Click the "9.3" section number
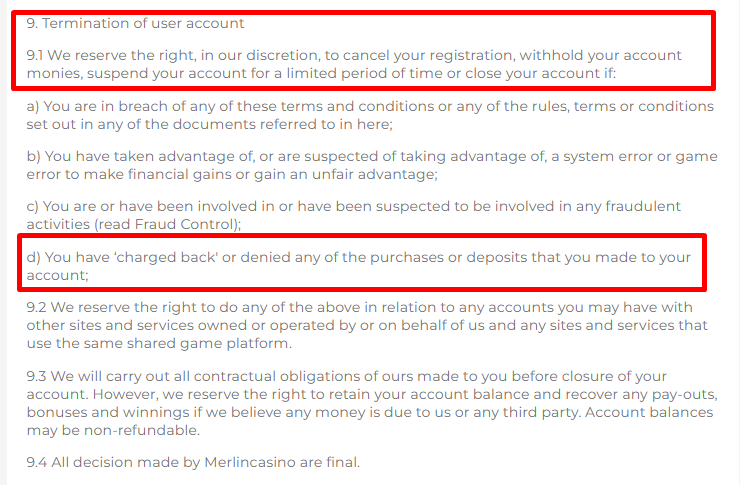The width and height of the screenshot is (740, 485). [38, 377]
